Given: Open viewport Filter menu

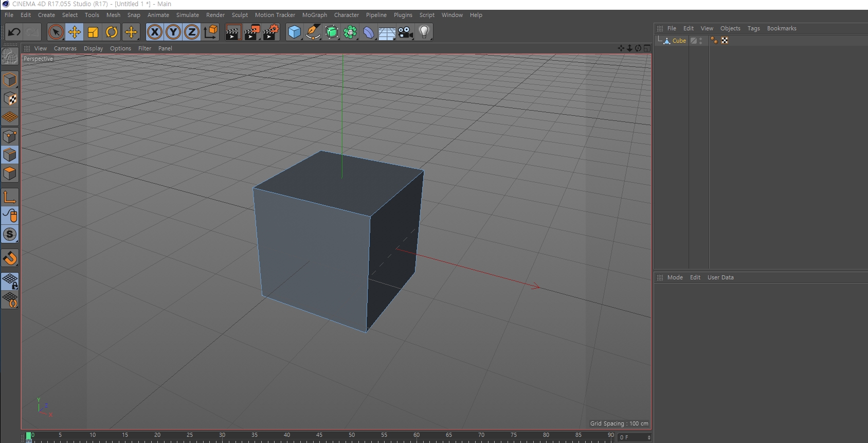Looking at the screenshot, I should (x=144, y=48).
